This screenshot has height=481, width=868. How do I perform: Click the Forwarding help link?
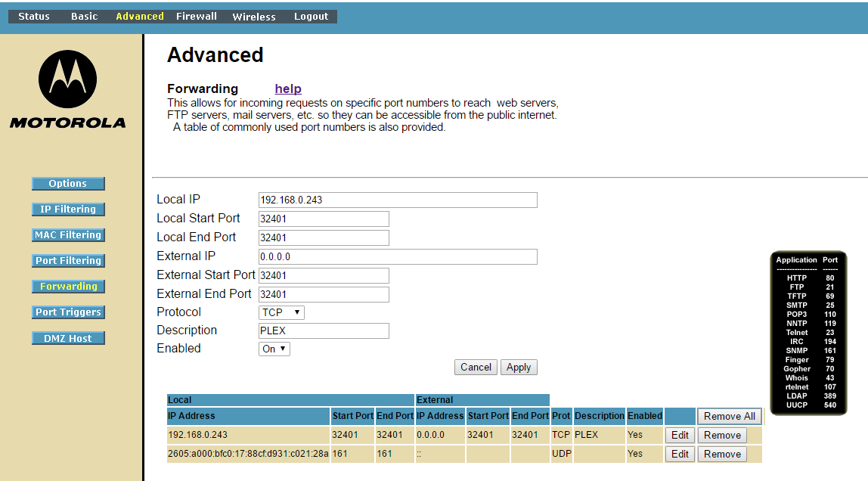point(288,88)
